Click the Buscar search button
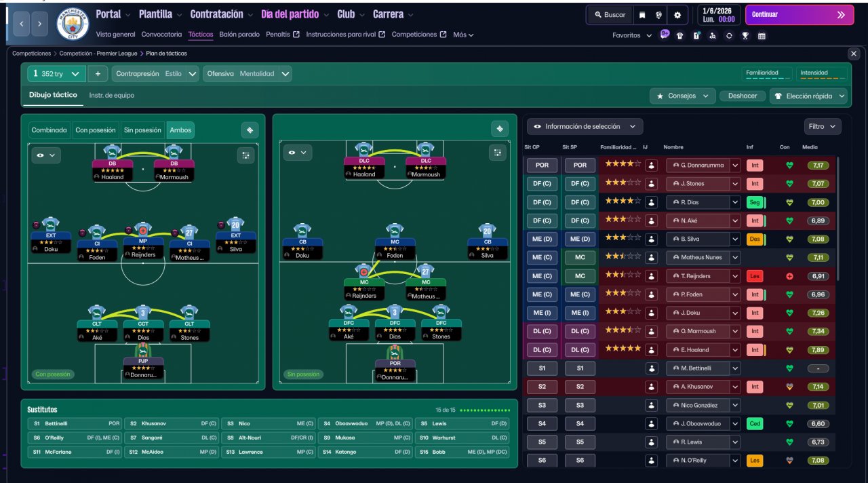 coord(610,14)
